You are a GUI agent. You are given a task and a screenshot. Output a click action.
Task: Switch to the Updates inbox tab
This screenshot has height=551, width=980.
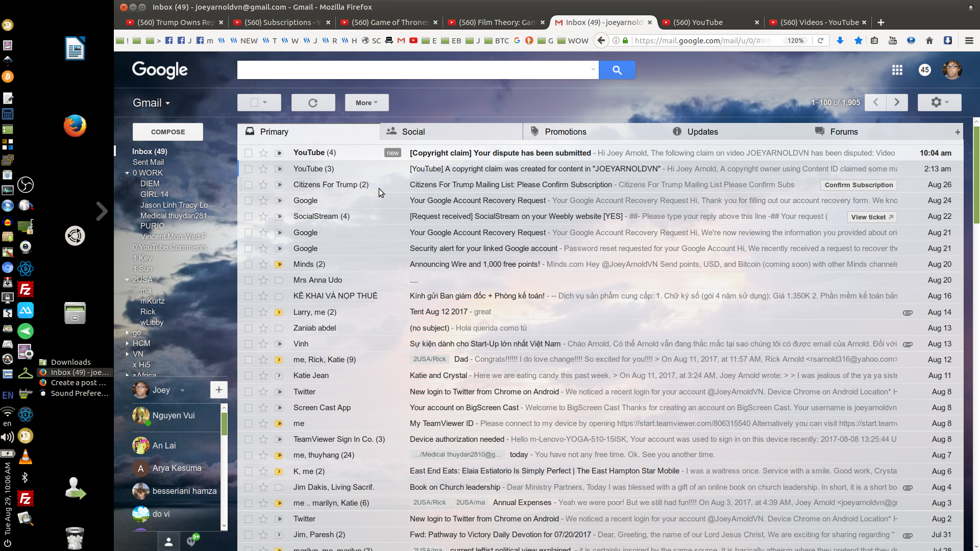coord(737,132)
